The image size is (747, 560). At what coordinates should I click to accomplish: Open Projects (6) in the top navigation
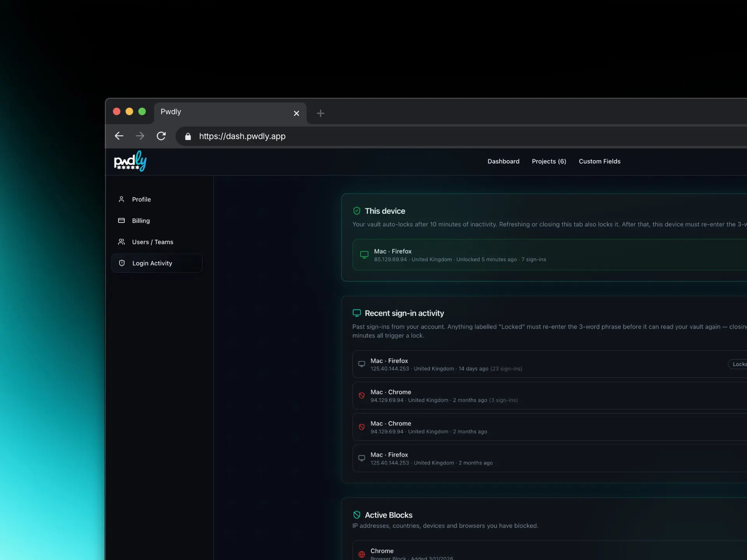point(549,161)
